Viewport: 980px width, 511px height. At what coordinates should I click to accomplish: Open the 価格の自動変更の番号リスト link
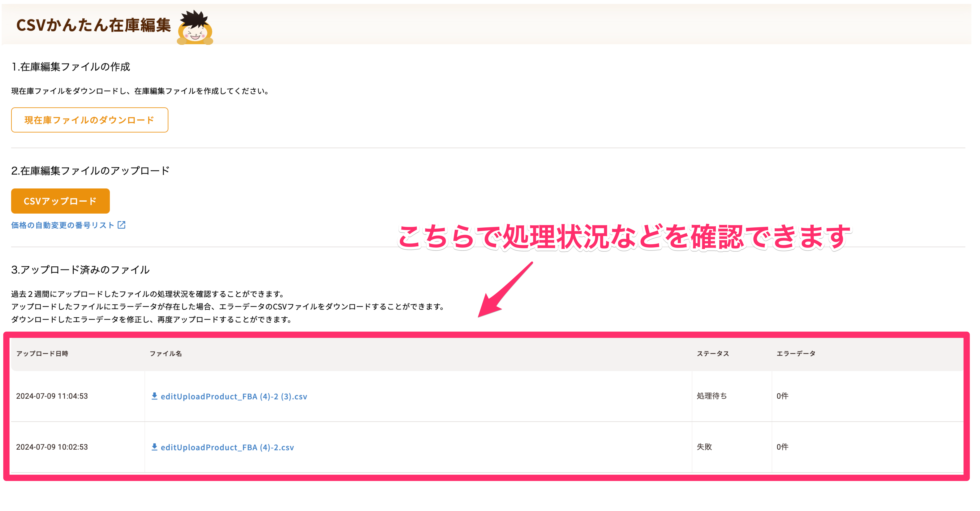[x=63, y=226]
